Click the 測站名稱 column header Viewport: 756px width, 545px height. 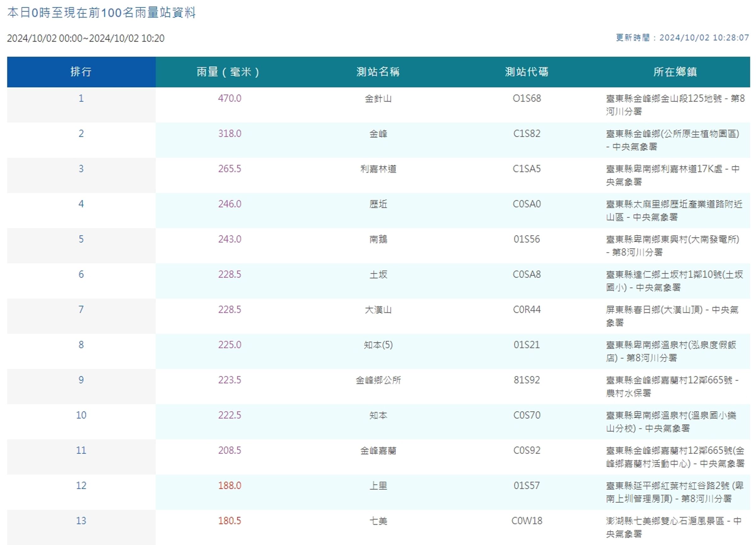(x=378, y=72)
